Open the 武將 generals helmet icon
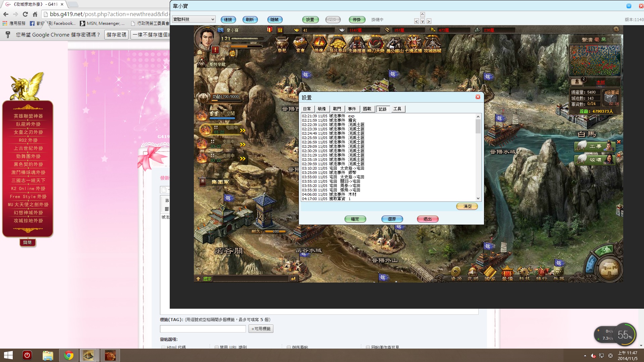 [x=473, y=273]
